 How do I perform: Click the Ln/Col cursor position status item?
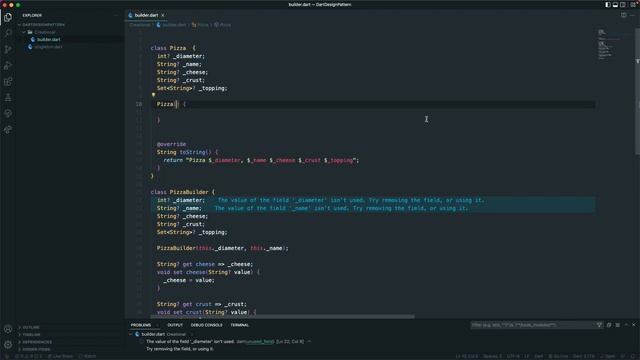(x=467, y=356)
